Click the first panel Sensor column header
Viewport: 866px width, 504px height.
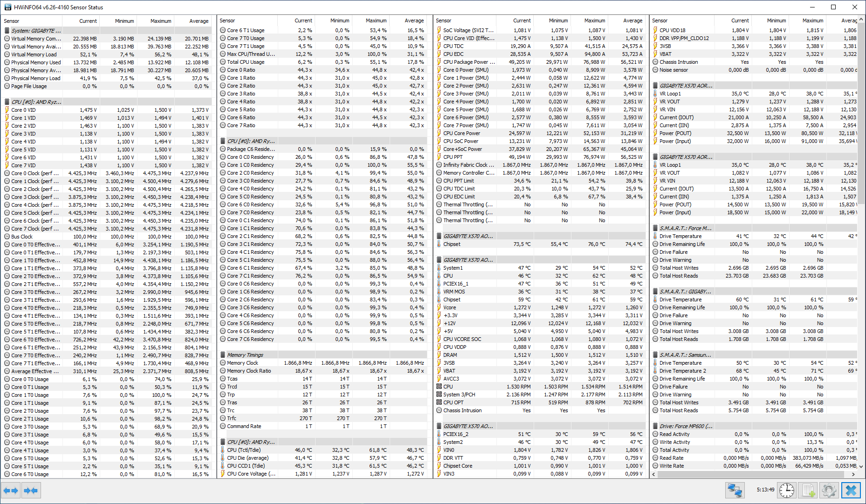(32, 21)
